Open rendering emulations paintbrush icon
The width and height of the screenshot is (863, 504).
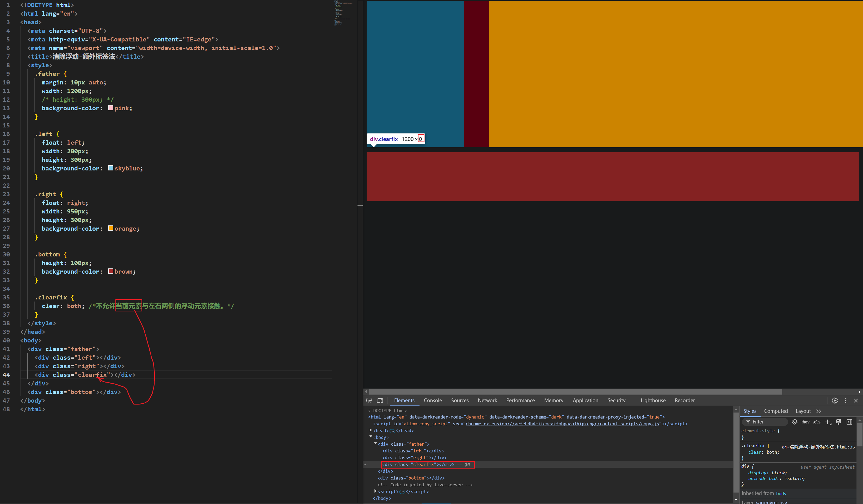(838, 422)
